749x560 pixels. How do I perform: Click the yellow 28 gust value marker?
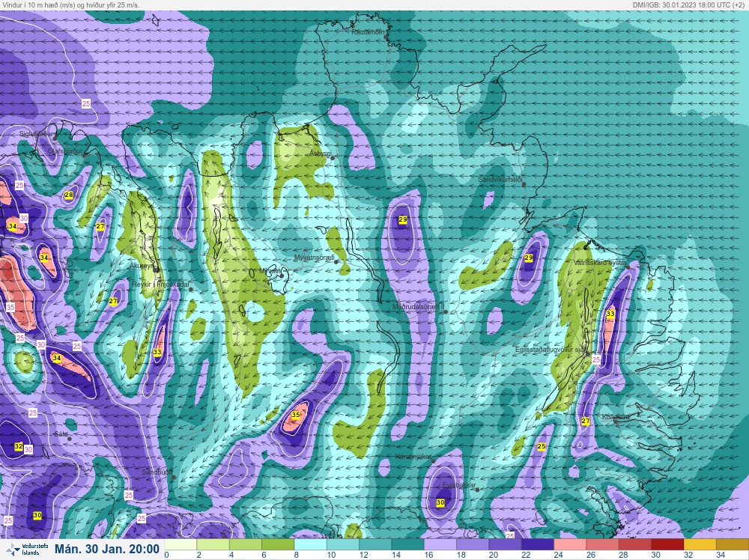click(69, 195)
